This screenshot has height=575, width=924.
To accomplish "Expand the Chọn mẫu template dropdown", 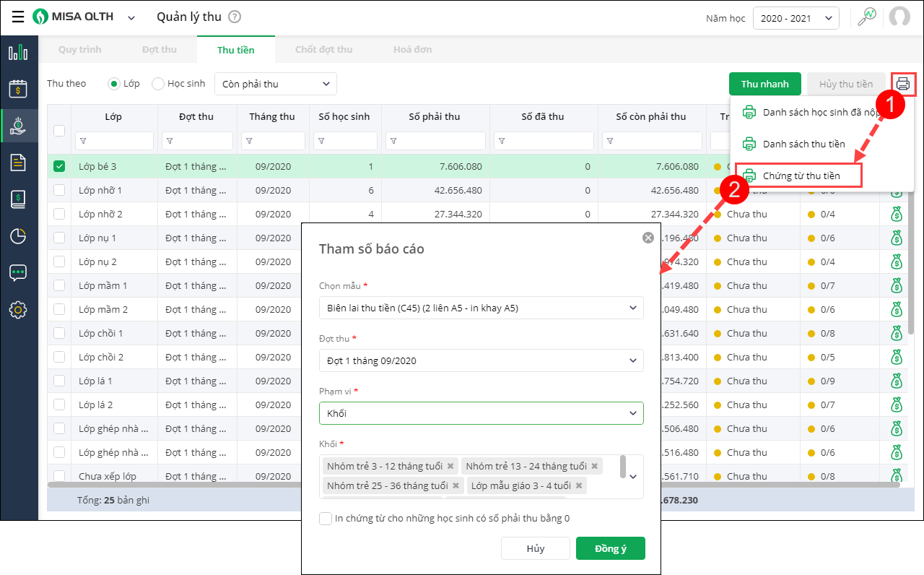I will click(x=481, y=308).
